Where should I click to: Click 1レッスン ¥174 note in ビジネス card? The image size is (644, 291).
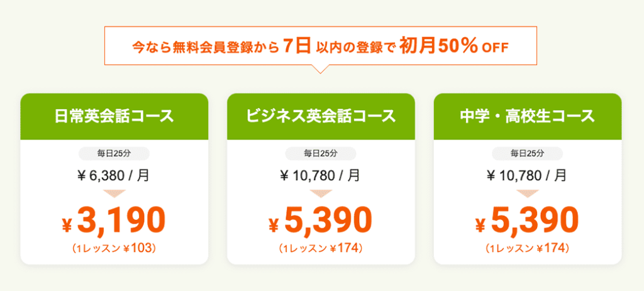(x=320, y=248)
